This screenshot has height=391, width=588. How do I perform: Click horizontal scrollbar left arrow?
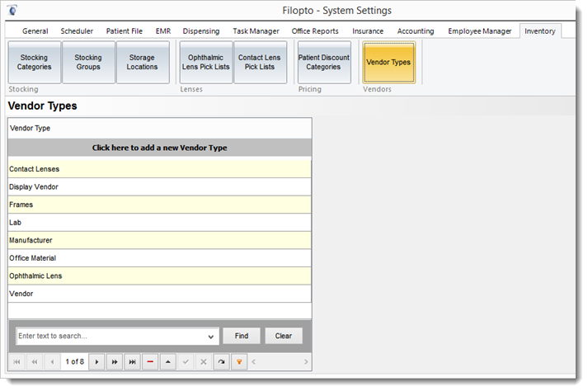point(254,362)
